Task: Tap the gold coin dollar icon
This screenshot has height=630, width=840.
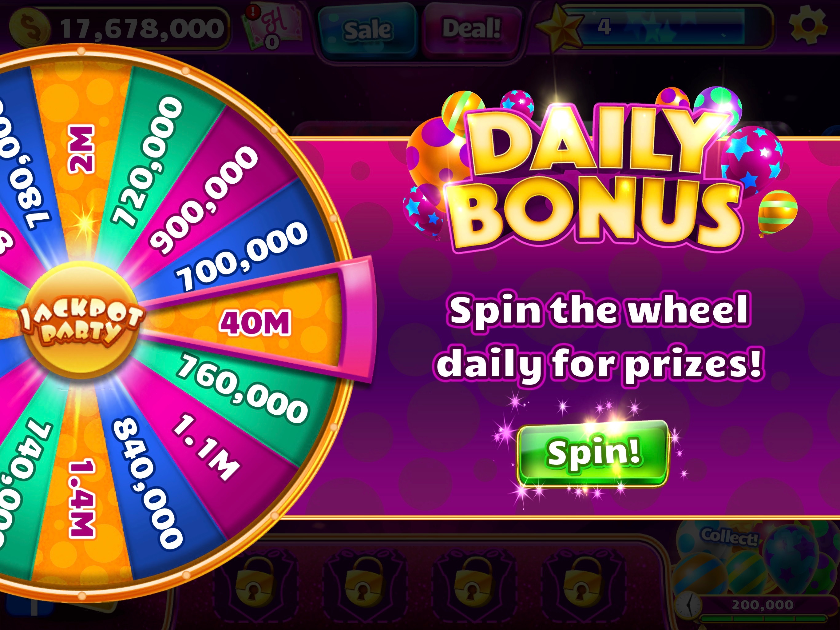Action: (x=29, y=28)
